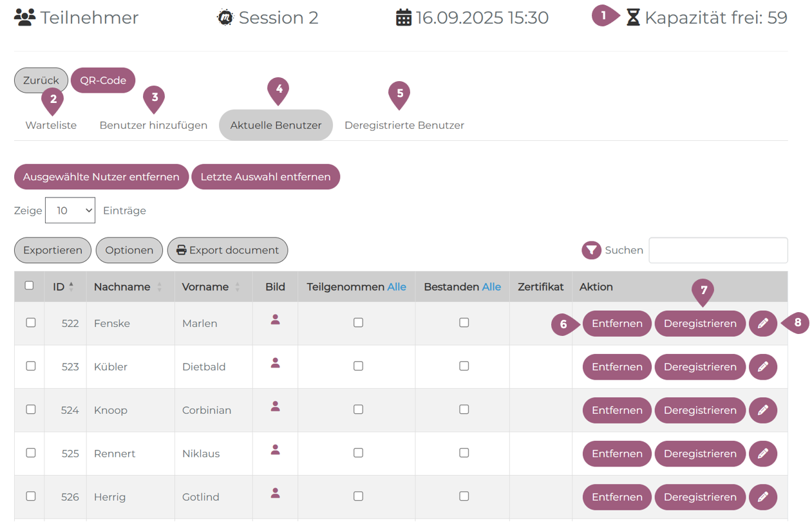Select the row checkbox for ID 524
Viewport: 812px width, 529px height.
(x=30, y=409)
